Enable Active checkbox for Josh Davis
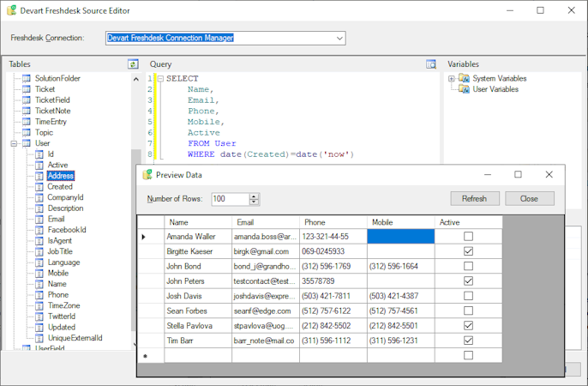 (468, 296)
